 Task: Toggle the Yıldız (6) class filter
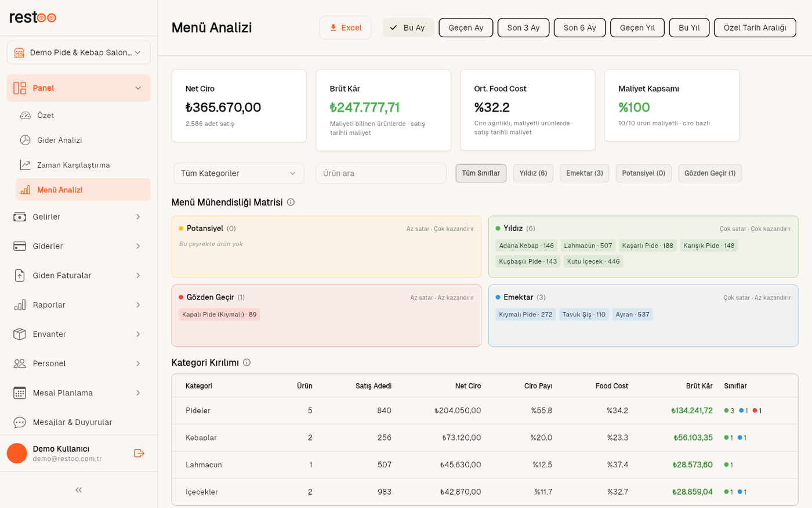(533, 173)
